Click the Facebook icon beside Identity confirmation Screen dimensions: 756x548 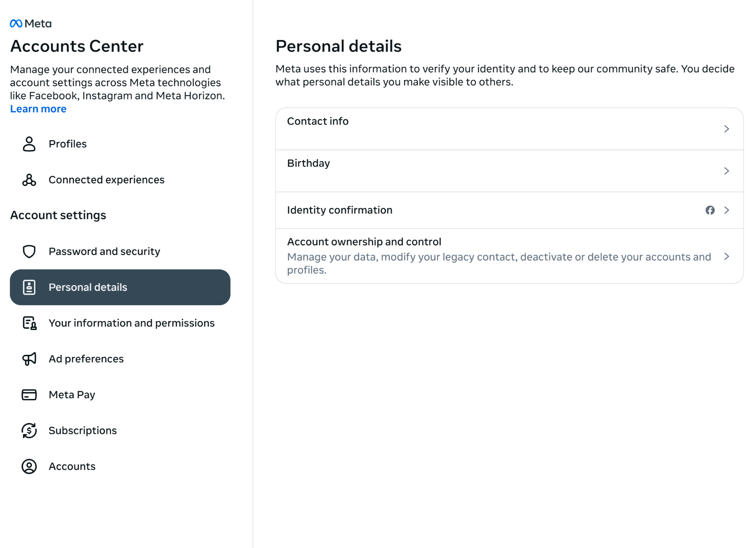tap(710, 210)
